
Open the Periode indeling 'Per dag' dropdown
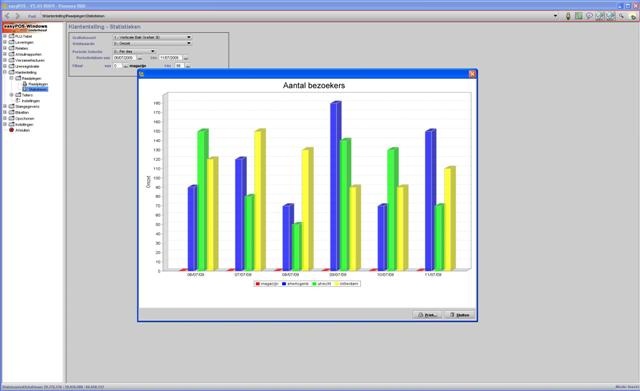click(134, 51)
